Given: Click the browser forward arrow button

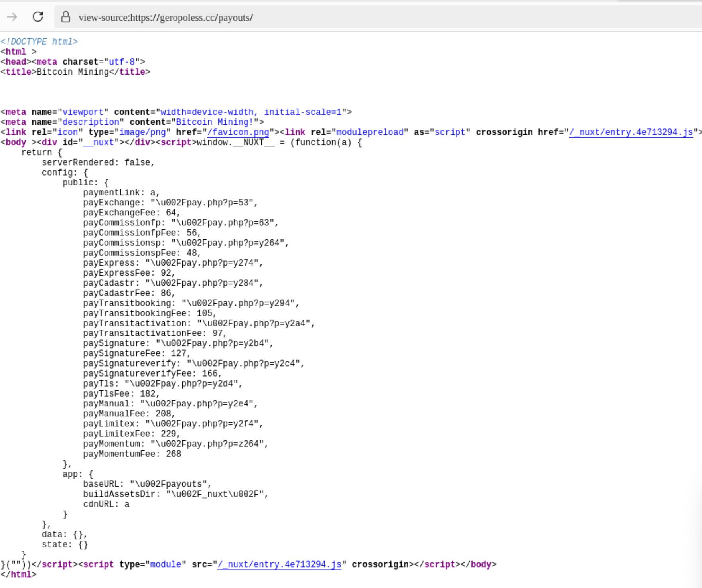Looking at the screenshot, I should (12, 17).
